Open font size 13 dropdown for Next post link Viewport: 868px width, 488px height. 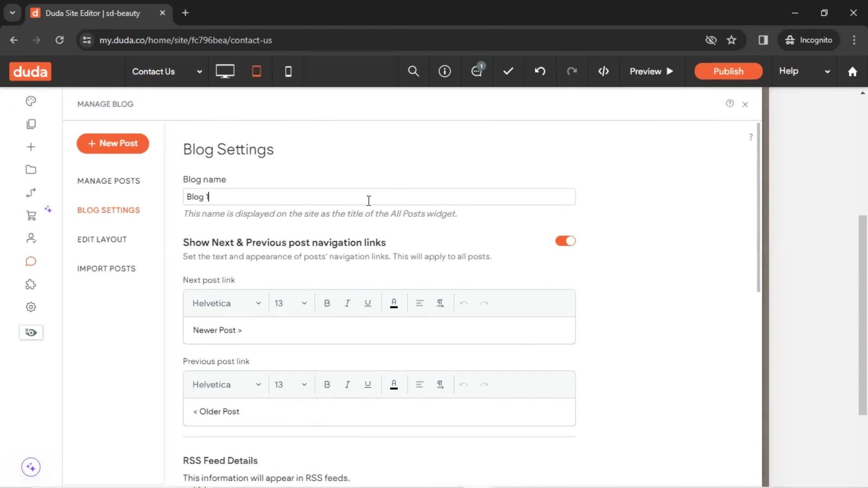coord(291,303)
